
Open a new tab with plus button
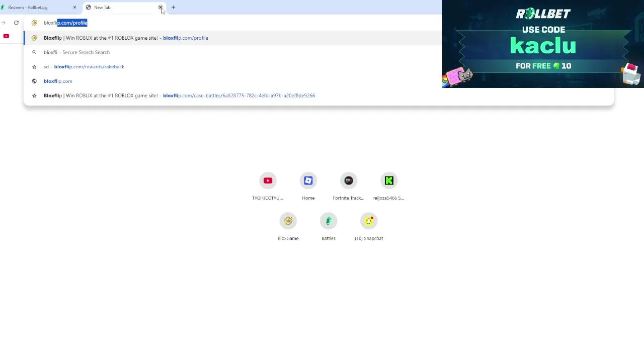pyautogui.click(x=173, y=8)
